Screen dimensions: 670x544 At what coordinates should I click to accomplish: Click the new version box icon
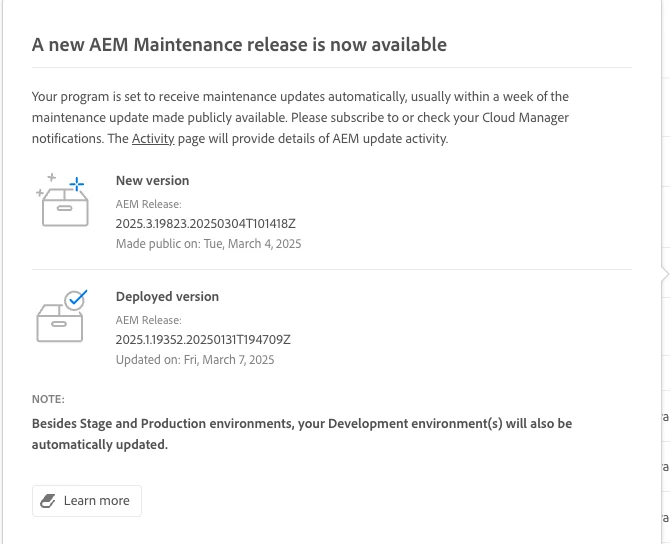(x=62, y=200)
